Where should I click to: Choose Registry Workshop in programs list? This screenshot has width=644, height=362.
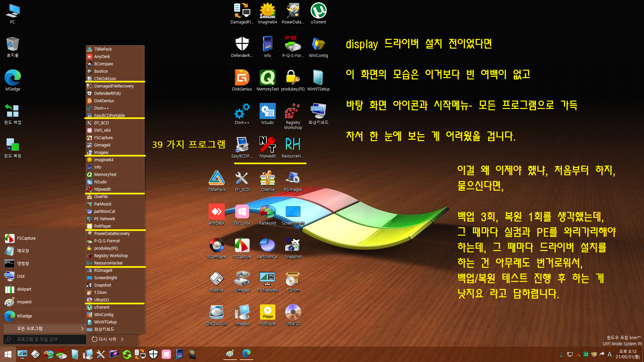[115, 255]
